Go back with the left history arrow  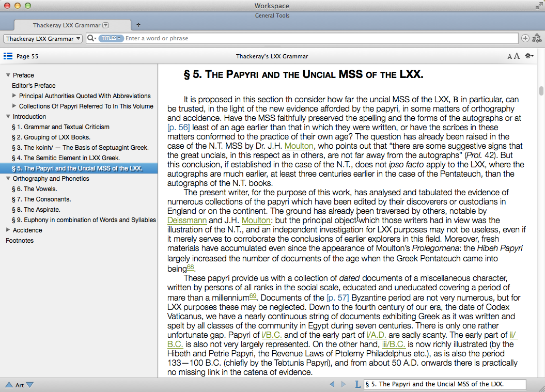click(x=332, y=384)
